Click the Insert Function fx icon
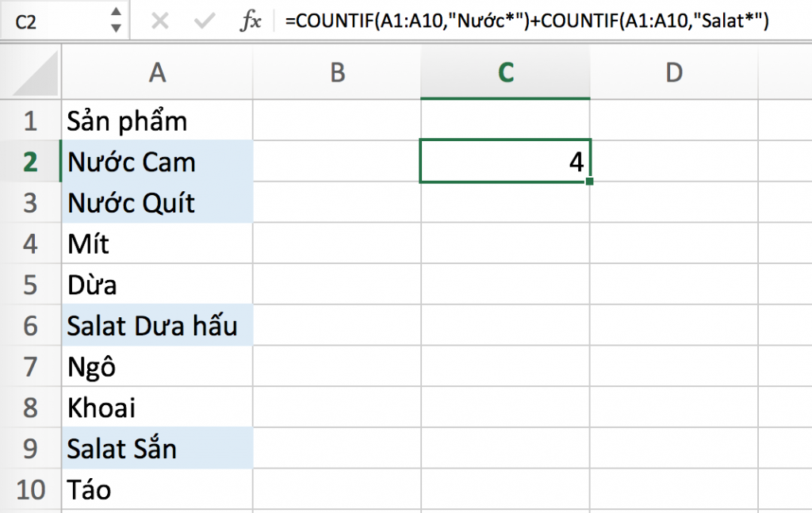Viewport: 812px width, 513px height. tap(251, 21)
